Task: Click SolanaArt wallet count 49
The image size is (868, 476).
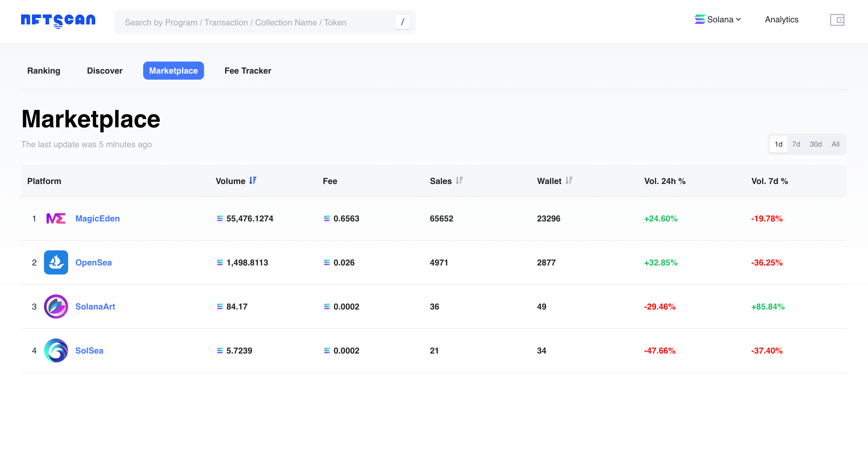Action: (542, 307)
